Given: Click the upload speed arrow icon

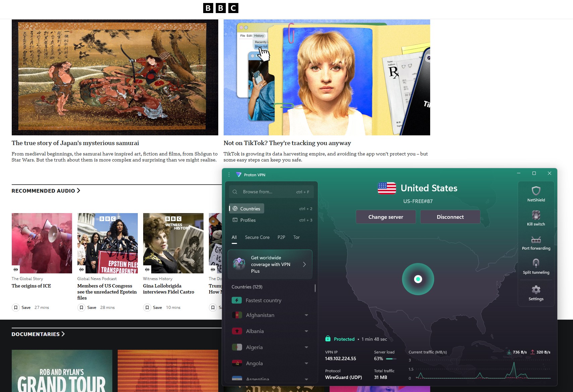Looking at the screenshot, I should pyautogui.click(x=532, y=352).
